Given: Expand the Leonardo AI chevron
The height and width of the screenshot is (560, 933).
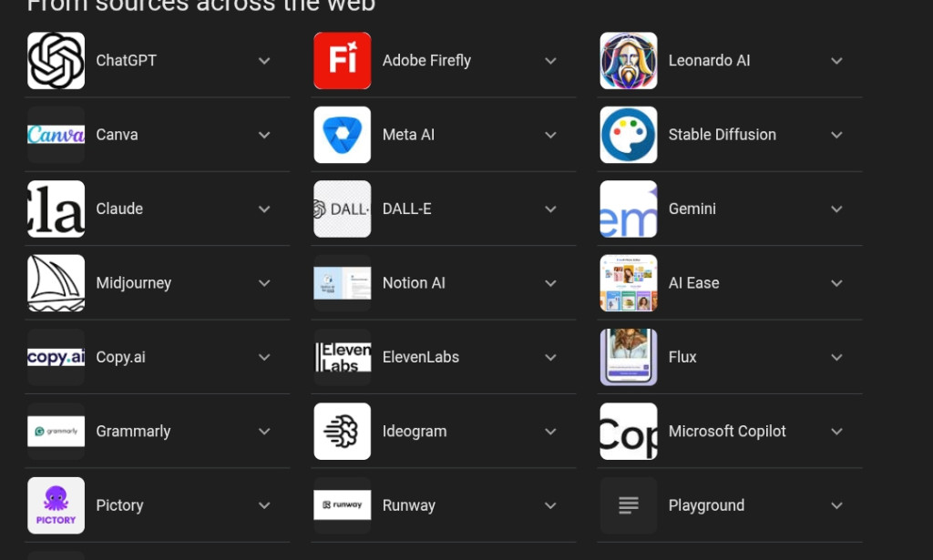Looking at the screenshot, I should tap(836, 61).
